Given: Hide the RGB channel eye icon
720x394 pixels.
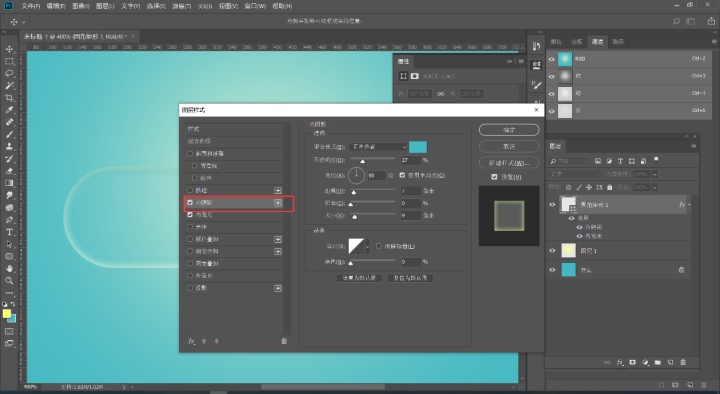Looking at the screenshot, I should coord(551,59).
